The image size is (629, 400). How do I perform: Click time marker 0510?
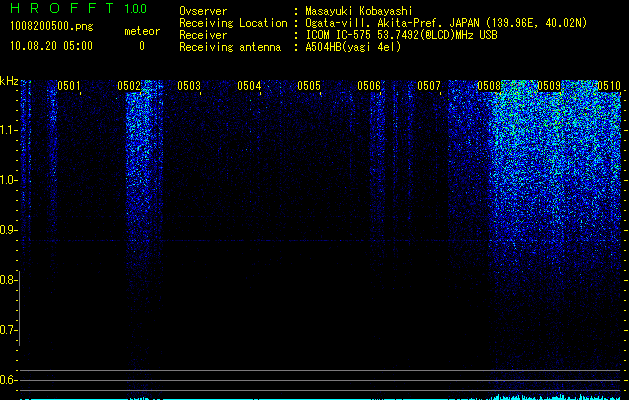609,85
